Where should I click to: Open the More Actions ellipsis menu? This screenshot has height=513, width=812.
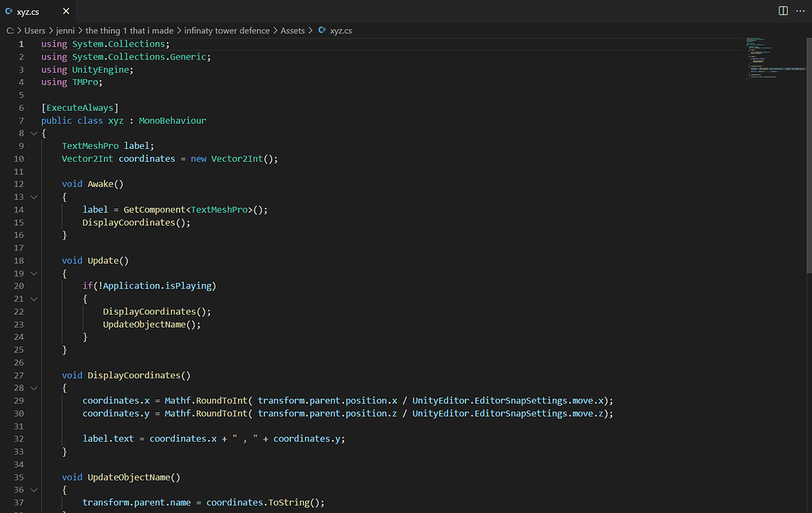(800, 11)
